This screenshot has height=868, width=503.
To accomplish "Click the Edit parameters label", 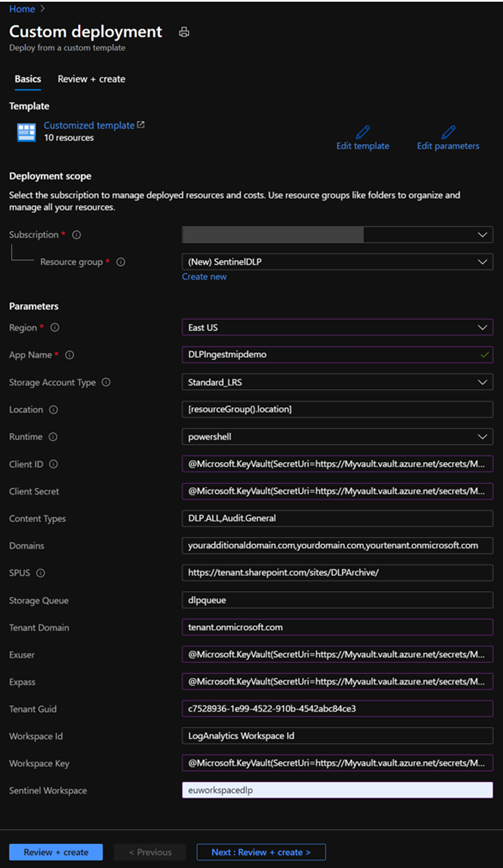I will point(448,146).
